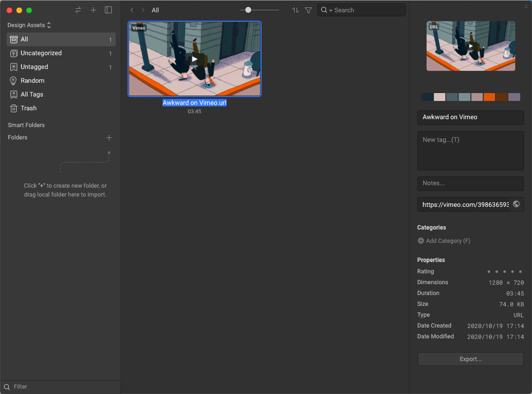
Task: Select the light pink color swatch
Action: (440, 97)
